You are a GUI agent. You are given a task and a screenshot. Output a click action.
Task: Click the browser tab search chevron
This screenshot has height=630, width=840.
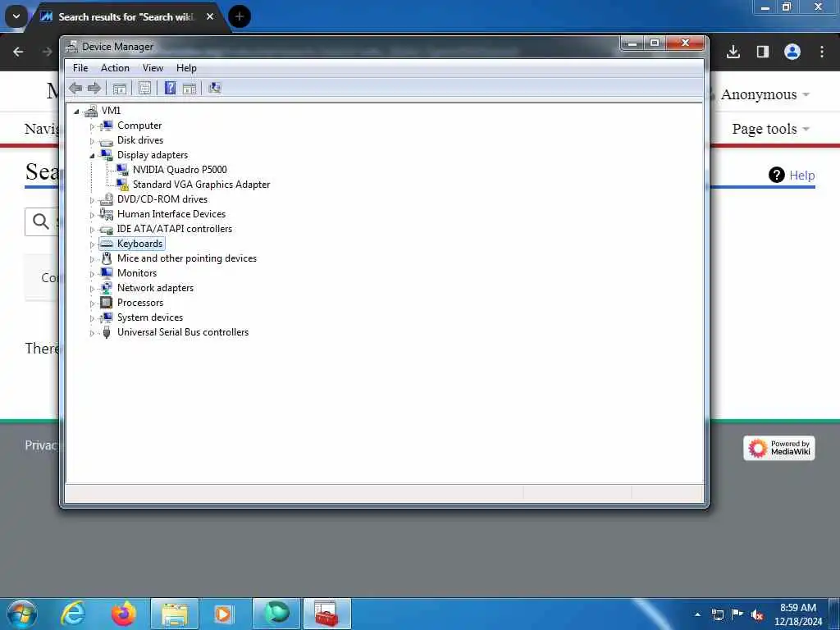pyautogui.click(x=16, y=16)
